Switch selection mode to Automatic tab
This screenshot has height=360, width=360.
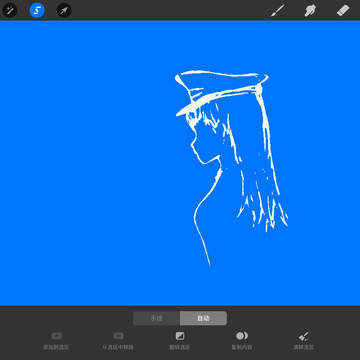203,318
